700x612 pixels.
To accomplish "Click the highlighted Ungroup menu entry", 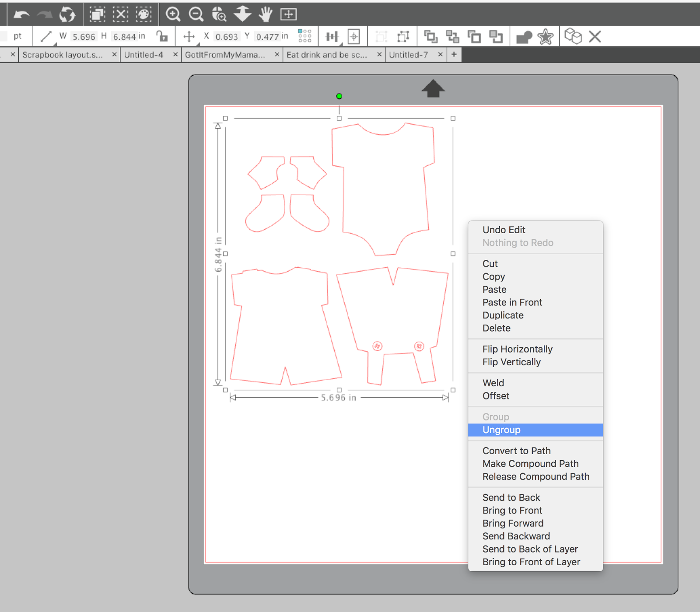I will [535, 430].
